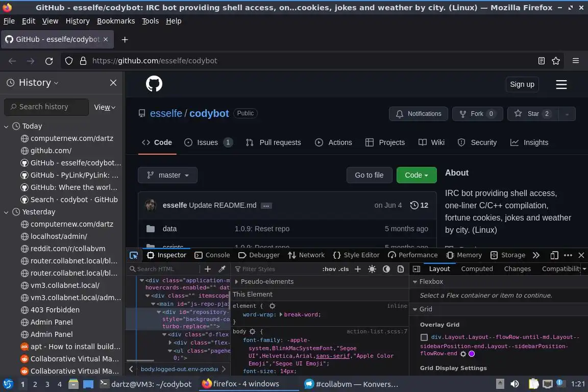Go to GitHub home via Octocat logo
This screenshot has height=392, width=588.
154,84
